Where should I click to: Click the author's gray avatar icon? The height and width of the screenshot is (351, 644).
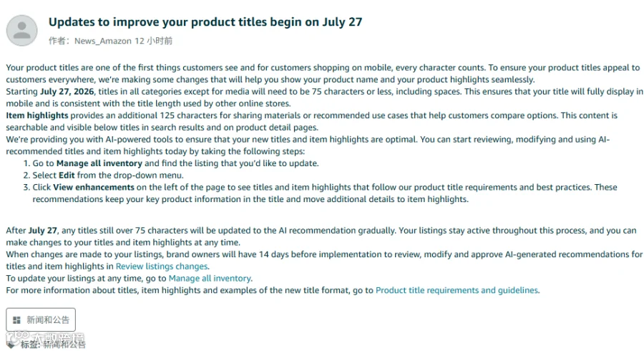[21, 30]
